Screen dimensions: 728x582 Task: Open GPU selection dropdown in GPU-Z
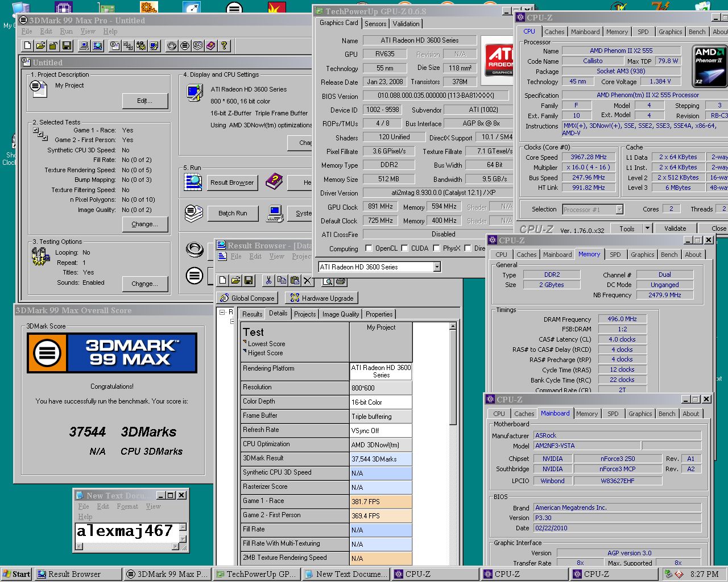[x=437, y=267]
